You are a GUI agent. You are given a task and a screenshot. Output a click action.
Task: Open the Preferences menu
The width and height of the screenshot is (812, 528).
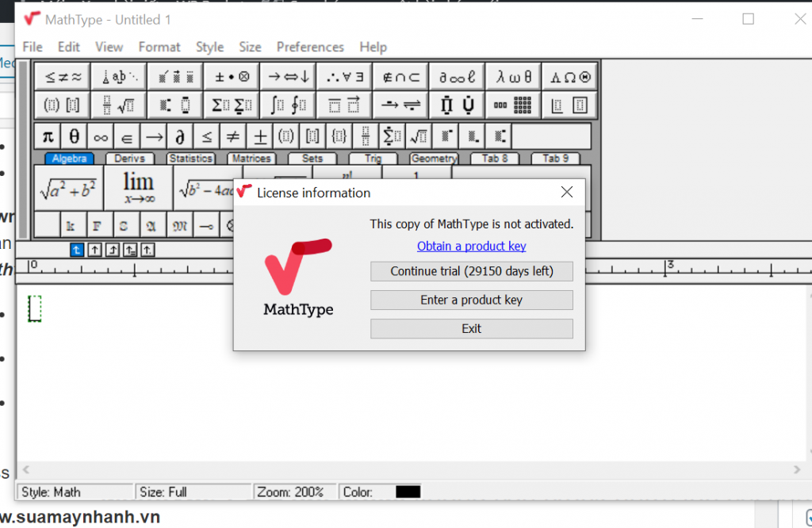tap(310, 47)
